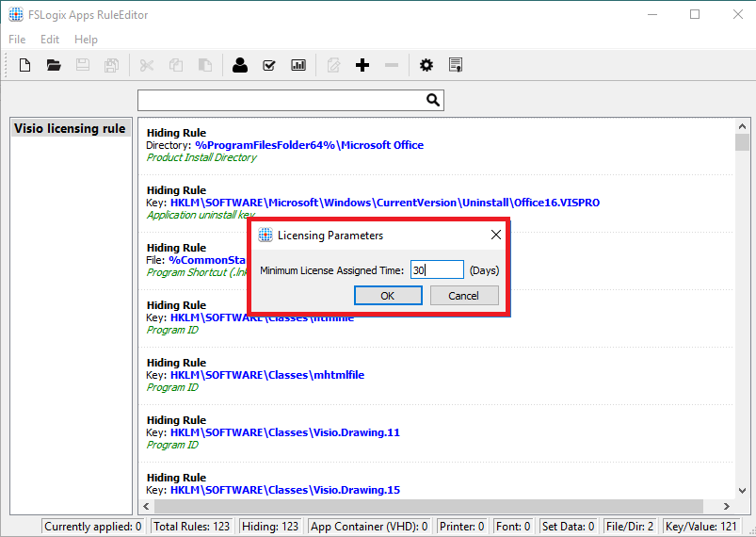Click the Minimum License Assigned Time field
Image resolution: width=756 pixels, height=537 pixels.
pos(437,269)
